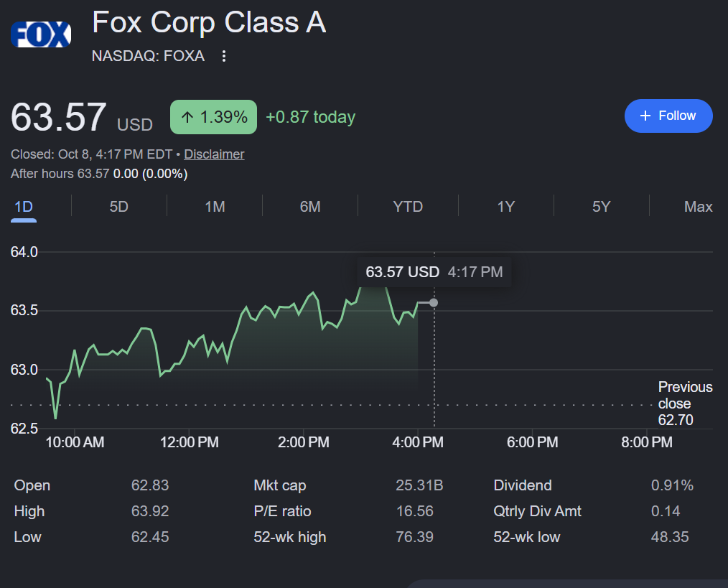Switch to the 1Y chart range
The height and width of the screenshot is (588, 728).
tap(506, 207)
